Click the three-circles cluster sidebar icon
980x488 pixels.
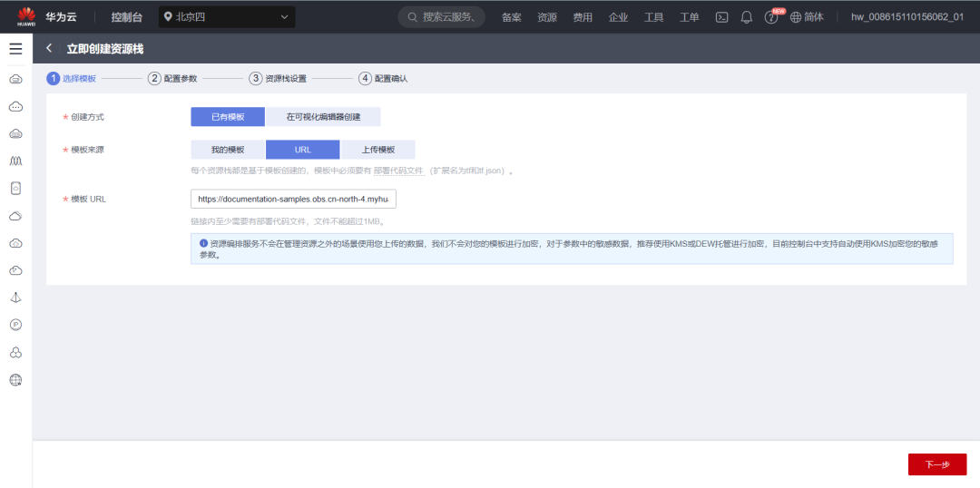(16, 353)
